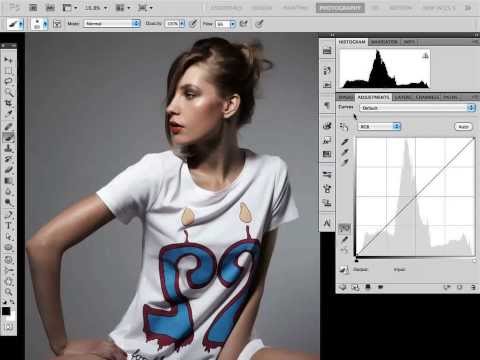Toggle clip adjustment to layer button
Image resolution: width=480 pixels, height=360 pixels.
click(368, 287)
